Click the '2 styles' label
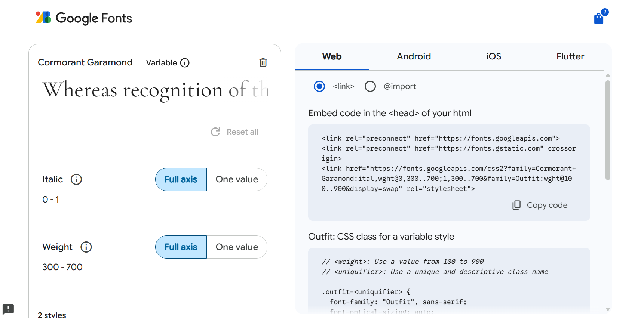Image resolution: width=644 pixels, height=318 pixels. (x=52, y=315)
